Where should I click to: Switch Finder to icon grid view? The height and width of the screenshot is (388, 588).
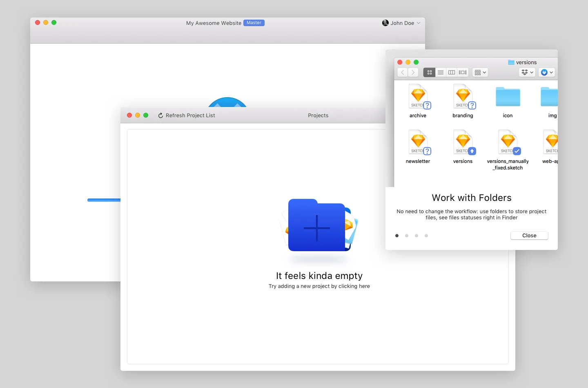tap(429, 72)
